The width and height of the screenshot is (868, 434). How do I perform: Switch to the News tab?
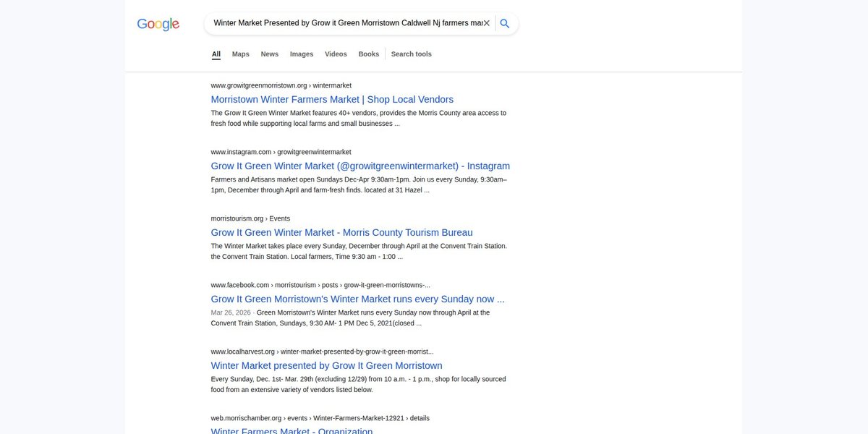tap(270, 54)
